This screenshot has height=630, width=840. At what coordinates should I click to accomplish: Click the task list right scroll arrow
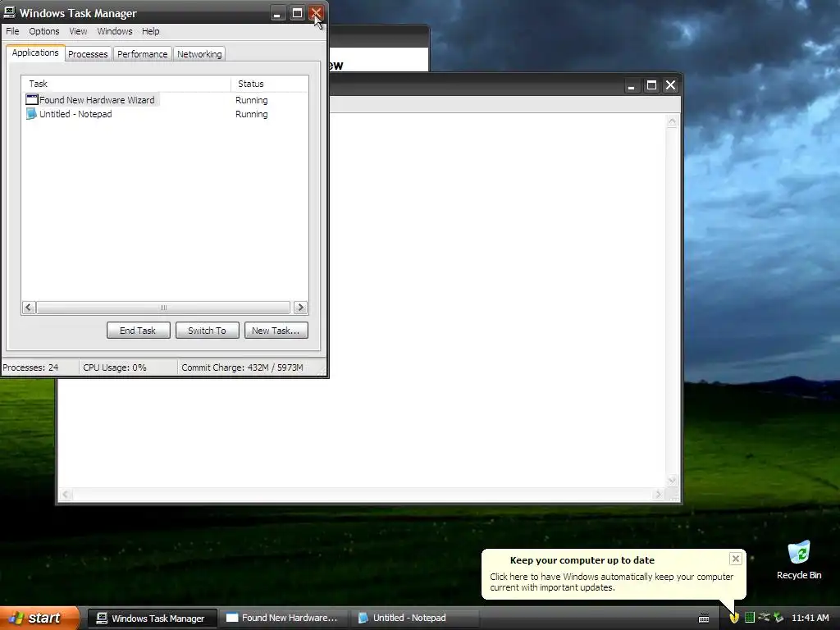300,308
